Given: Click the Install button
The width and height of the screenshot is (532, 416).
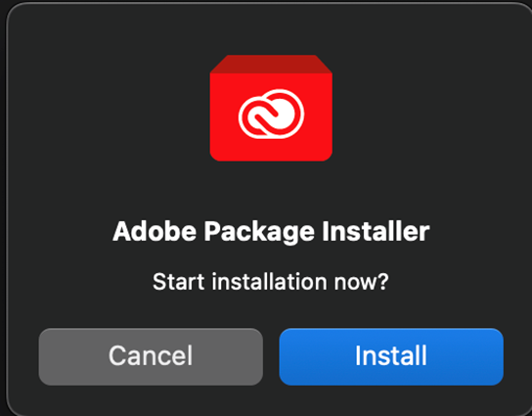Looking at the screenshot, I should click(x=391, y=356).
